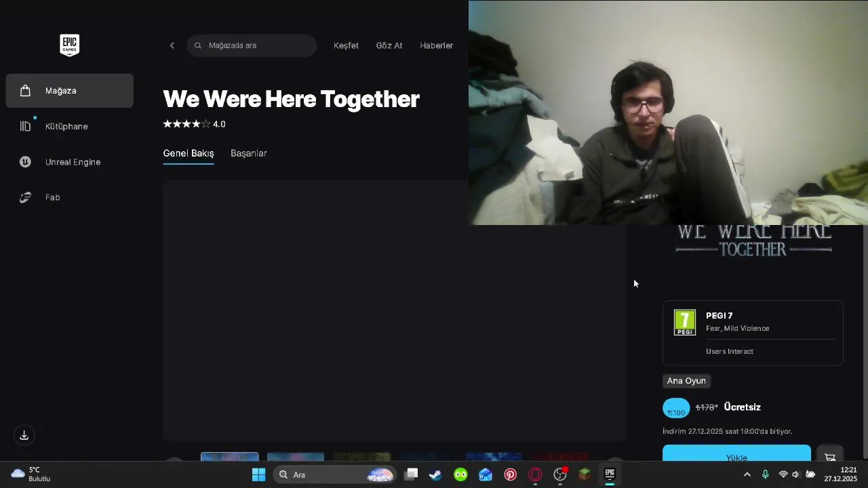
Task: Click the battery tray icon
Action: pyautogui.click(x=810, y=474)
